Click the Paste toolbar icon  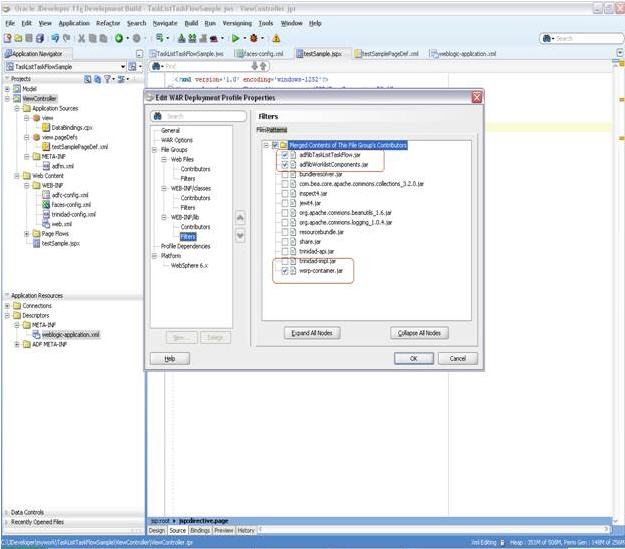pos(103,38)
